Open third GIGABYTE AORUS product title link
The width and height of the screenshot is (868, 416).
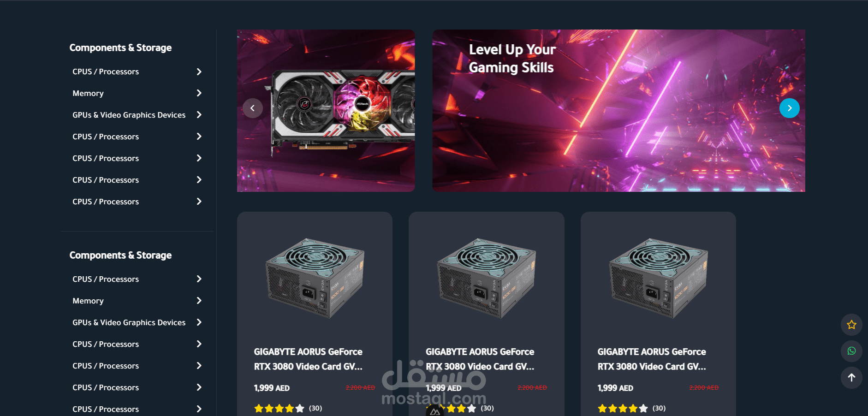click(652, 359)
